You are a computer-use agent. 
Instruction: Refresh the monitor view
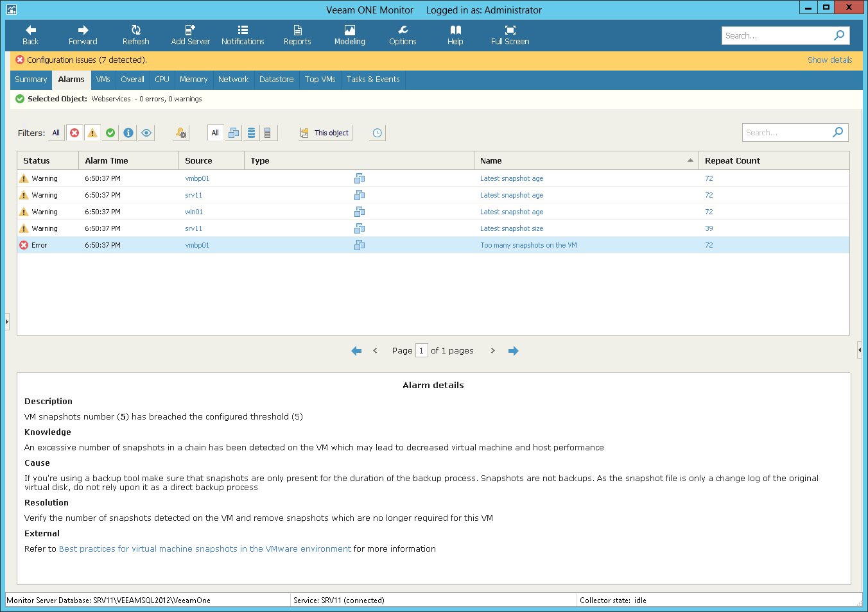click(135, 35)
